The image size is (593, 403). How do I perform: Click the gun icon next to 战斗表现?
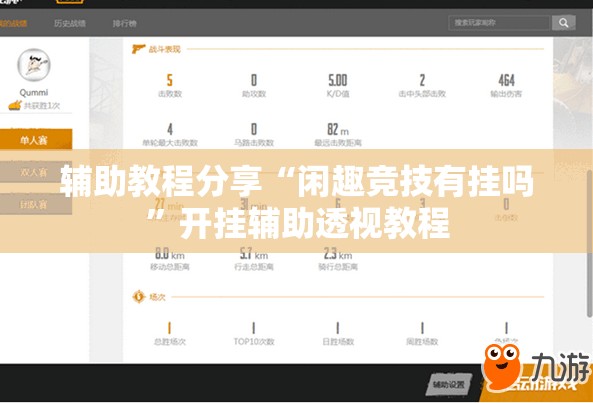138,49
